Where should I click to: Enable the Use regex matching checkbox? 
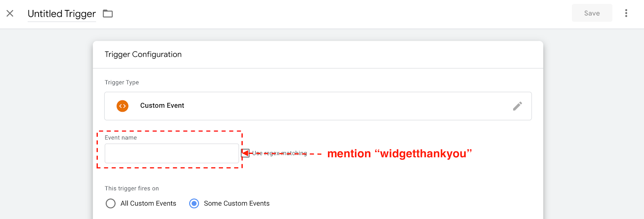[246, 153]
